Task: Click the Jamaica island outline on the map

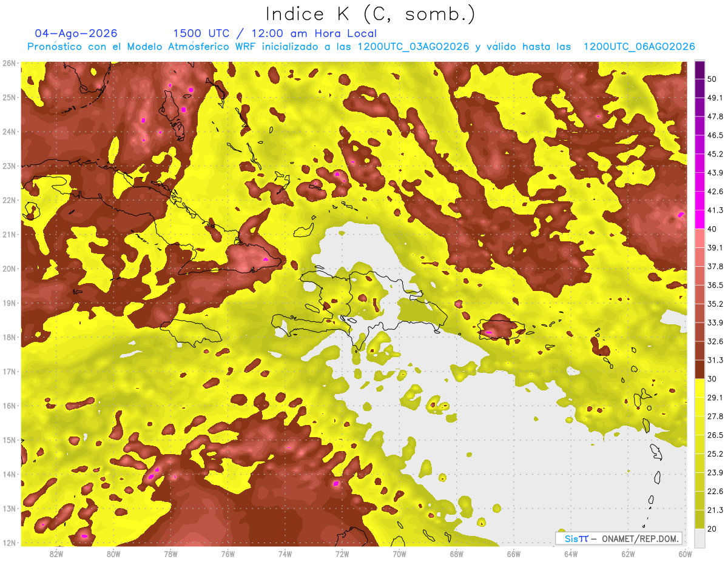Action: pos(191,333)
